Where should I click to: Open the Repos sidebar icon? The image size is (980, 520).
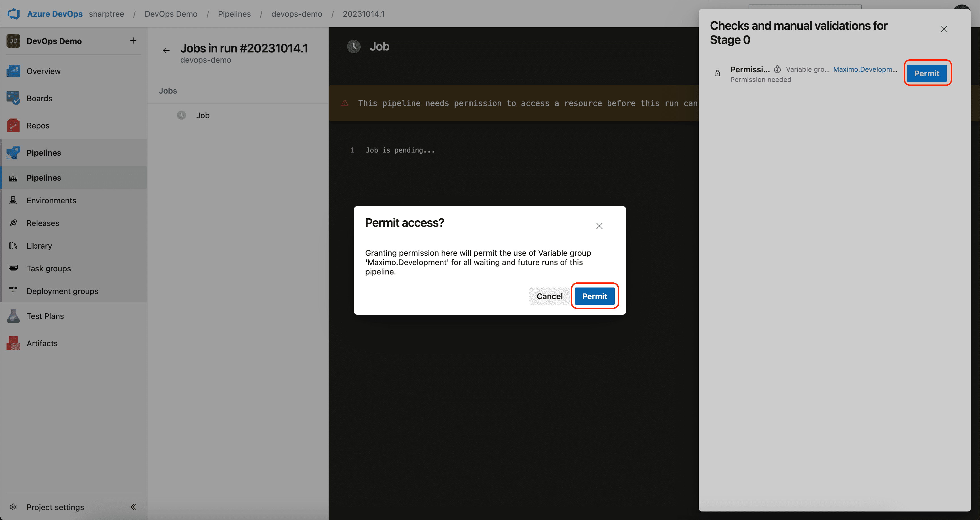coord(13,126)
